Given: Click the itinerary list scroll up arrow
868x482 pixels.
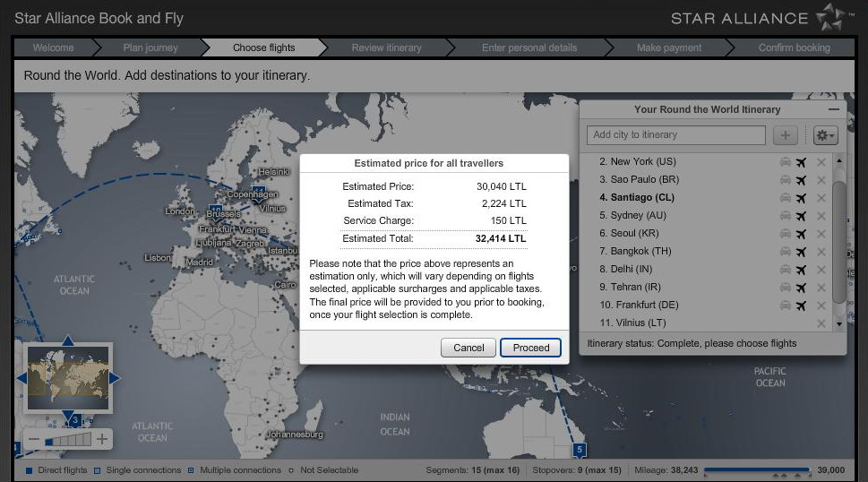Looking at the screenshot, I should 839,161.
